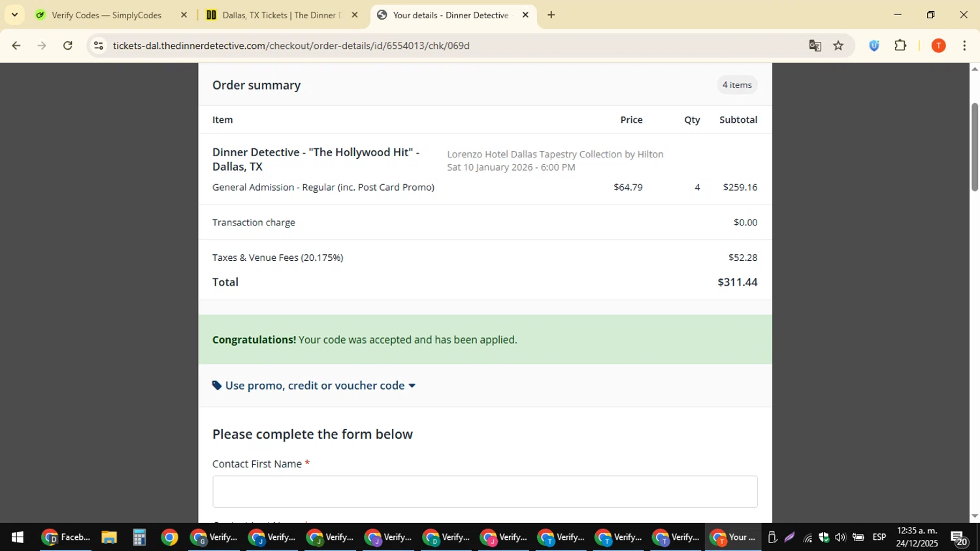This screenshot has height=551, width=980.
Task: Switch to Dallas, TX Tickets tab
Action: (281, 15)
